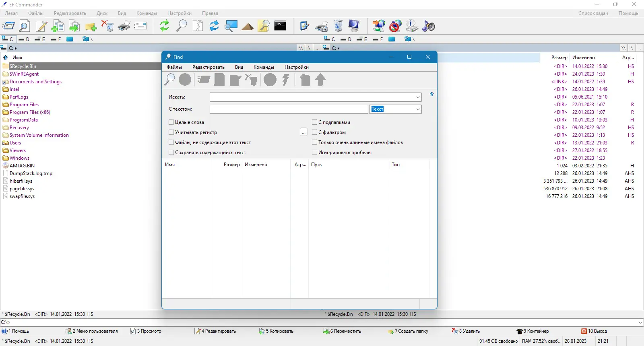Screen dimensions: 644x346
Task: Toggle the С фильтром checkbox
Action: 315,132
